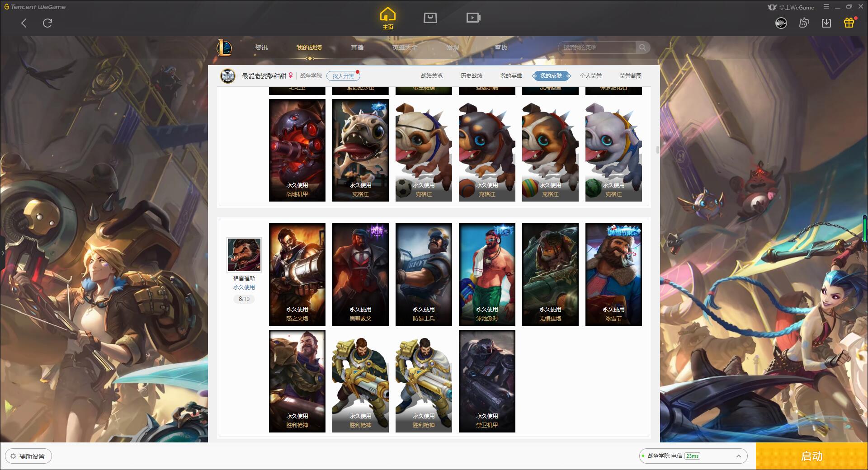Click the 辅助设置 settings button
The image size is (868, 470).
tap(28, 456)
